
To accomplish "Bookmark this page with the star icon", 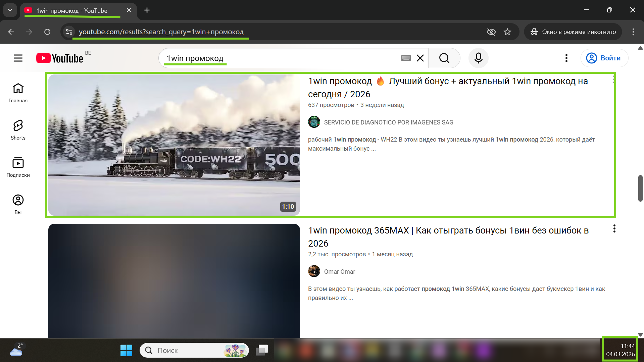I will tap(507, 32).
